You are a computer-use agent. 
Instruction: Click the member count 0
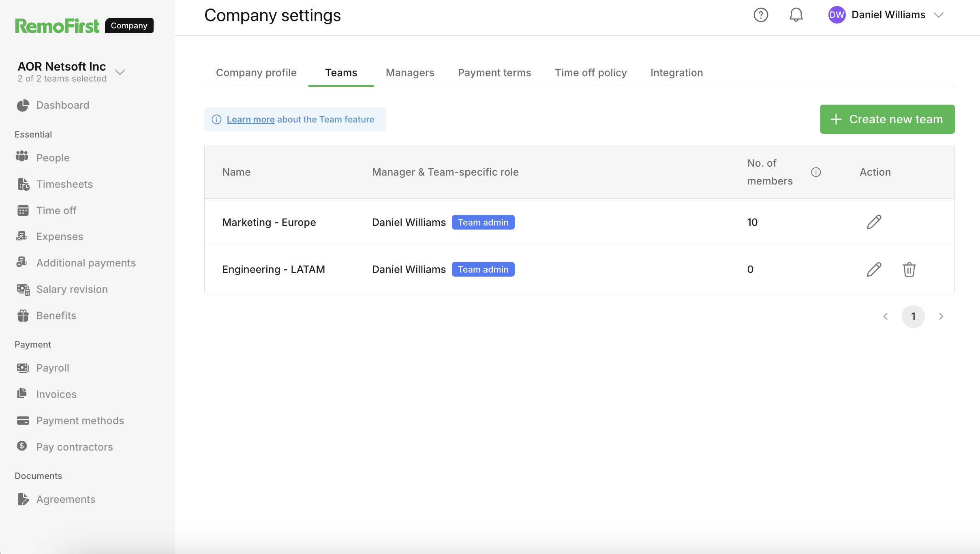(x=750, y=269)
